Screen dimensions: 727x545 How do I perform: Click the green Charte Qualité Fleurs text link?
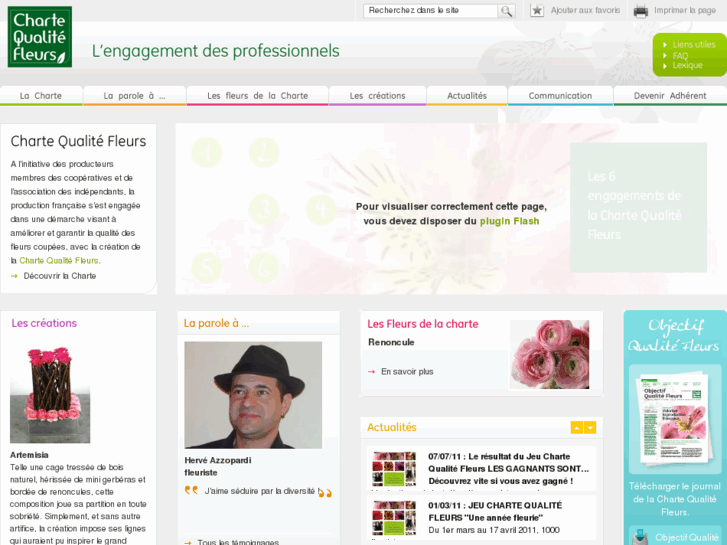pyautogui.click(x=59, y=261)
